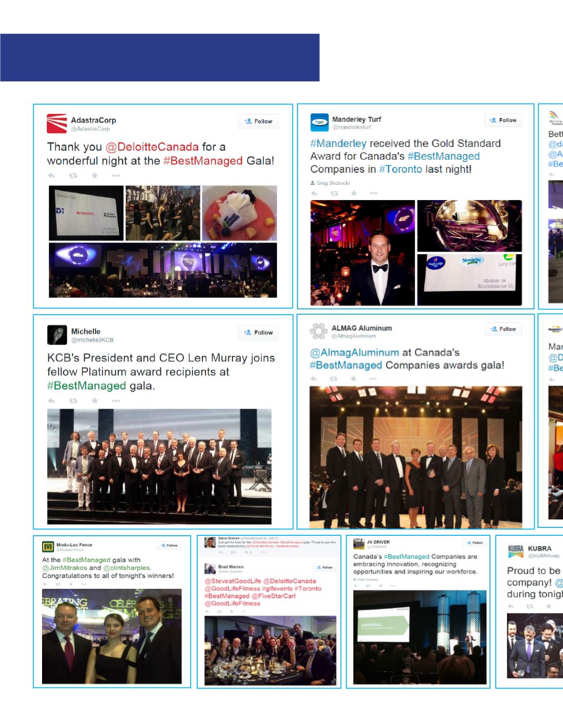Image resolution: width=563 pixels, height=728 pixels.
Task: Follow ALMAG Aluminum
Action: (503, 329)
